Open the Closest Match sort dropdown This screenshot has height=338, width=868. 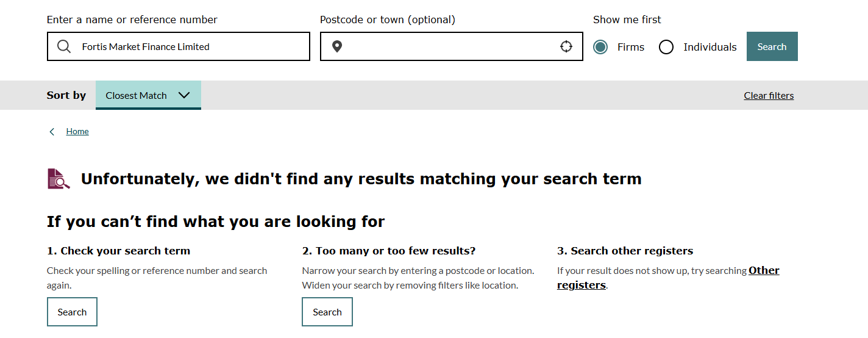pyautogui.click(x=148, y=96)
